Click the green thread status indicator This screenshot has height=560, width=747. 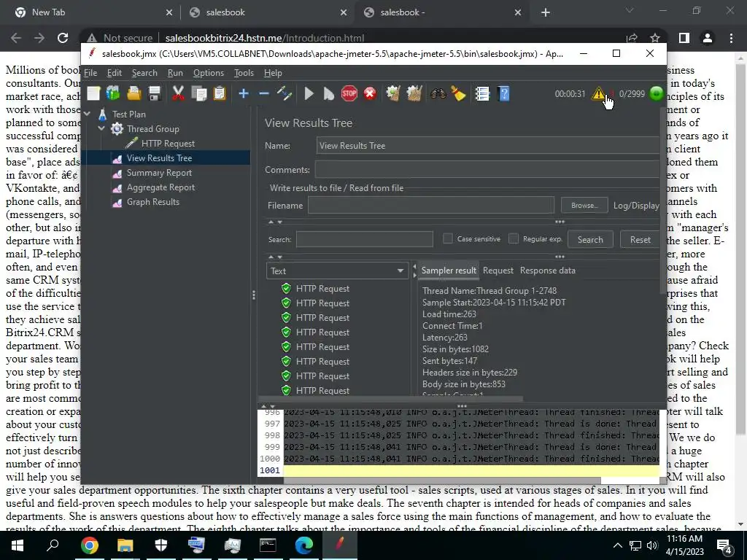click(x=657, y=93)
